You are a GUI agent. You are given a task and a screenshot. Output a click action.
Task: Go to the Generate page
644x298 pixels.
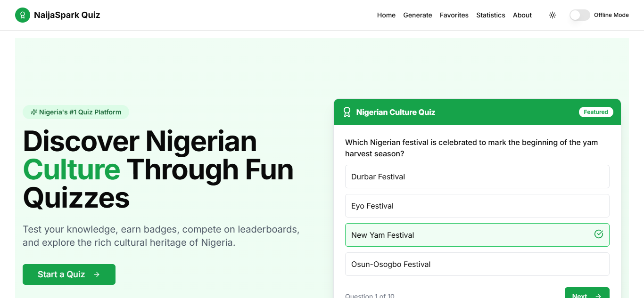coord(418,15)
